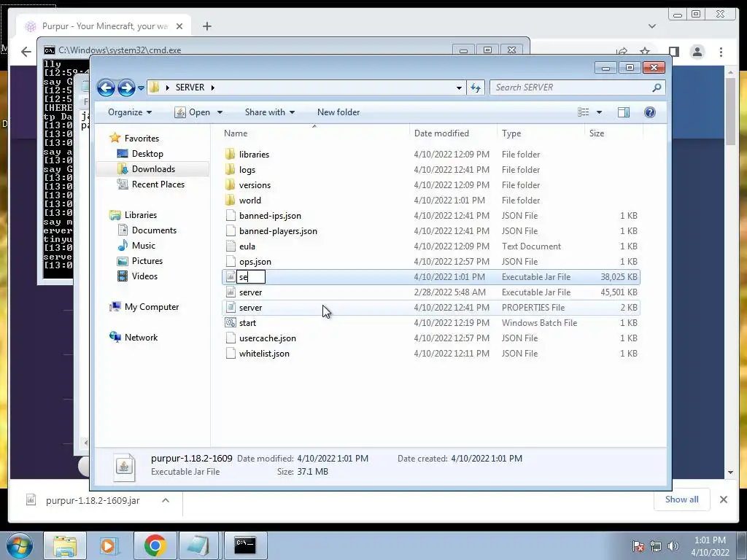Click volume icon in system tray
747x560 pixels.
pos(673,546)
